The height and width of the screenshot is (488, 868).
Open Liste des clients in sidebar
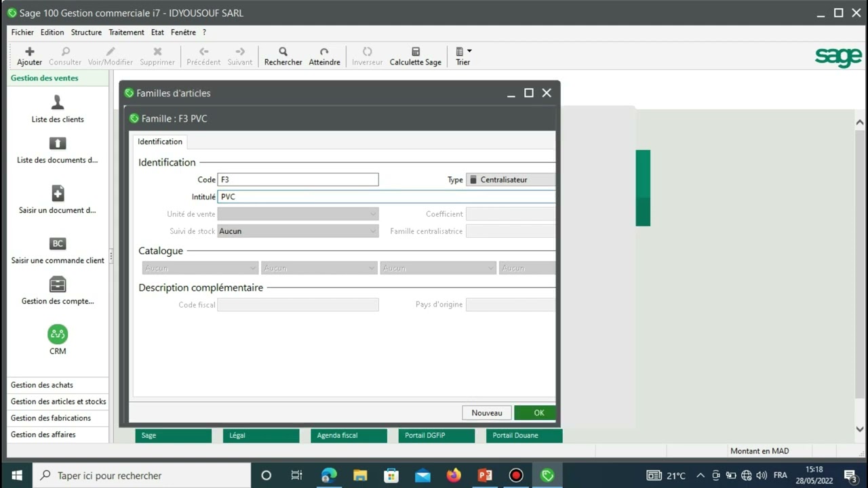58,109
